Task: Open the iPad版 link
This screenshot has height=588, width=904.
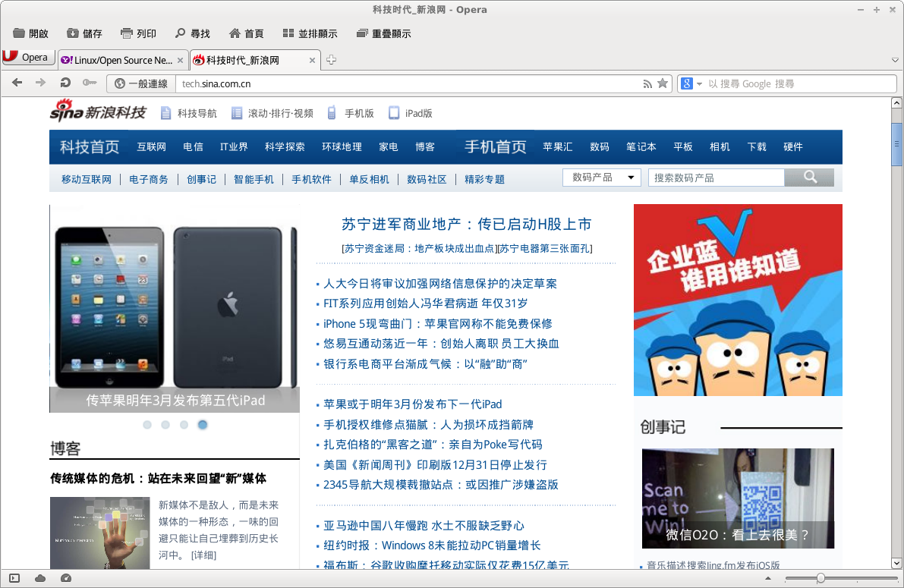Action: coord(410,113)
